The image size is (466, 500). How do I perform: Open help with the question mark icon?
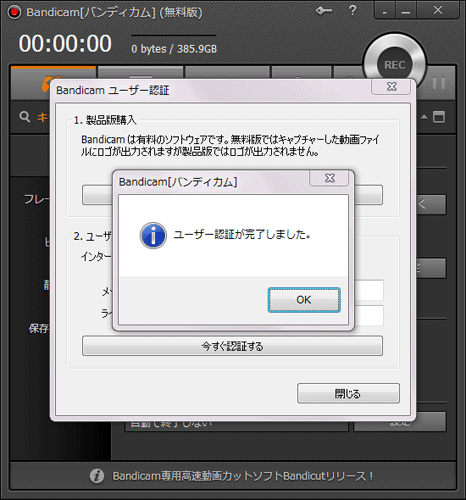click(352, 10)
